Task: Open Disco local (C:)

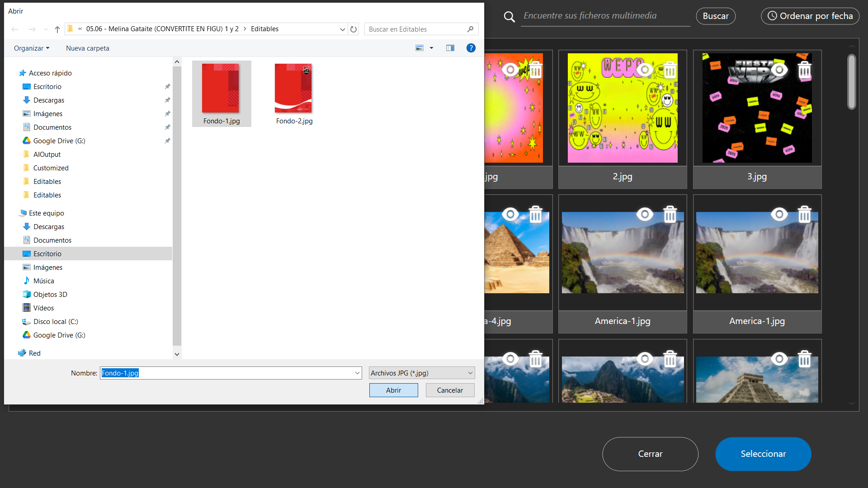Action: [x=56, y=322]
